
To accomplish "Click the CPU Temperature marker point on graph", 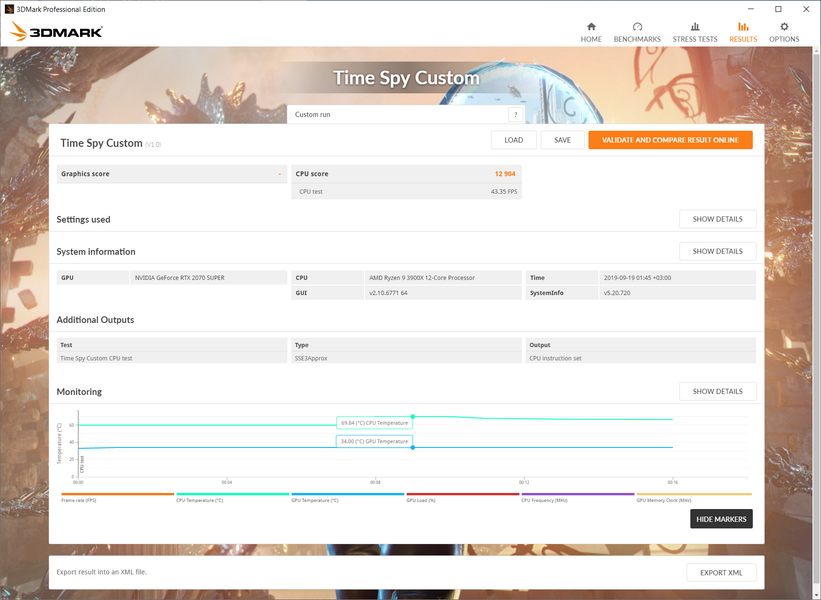I will pos(413,417).
